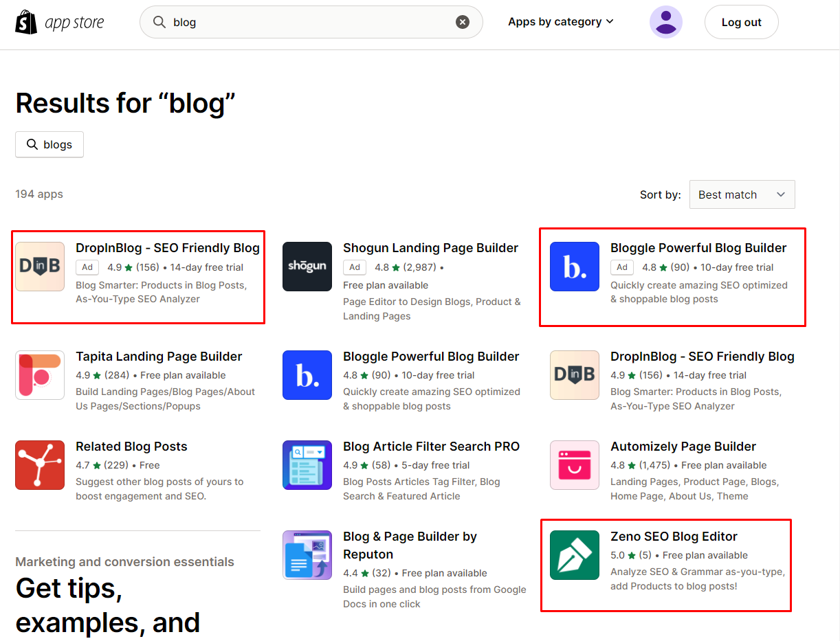Open the Zeno SEO Blog Editor title
Viewport: 840px width, 641px height.
click(x=674, y=537)
